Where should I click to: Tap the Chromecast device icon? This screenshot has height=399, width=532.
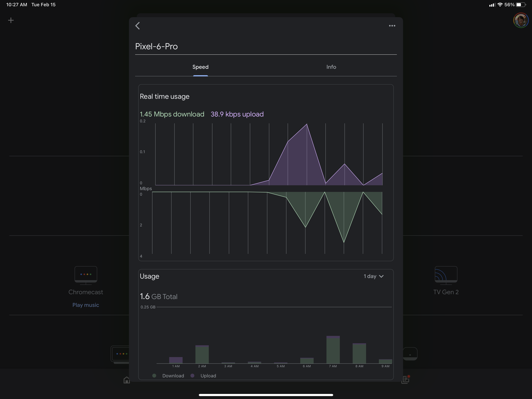coord(86,275)
